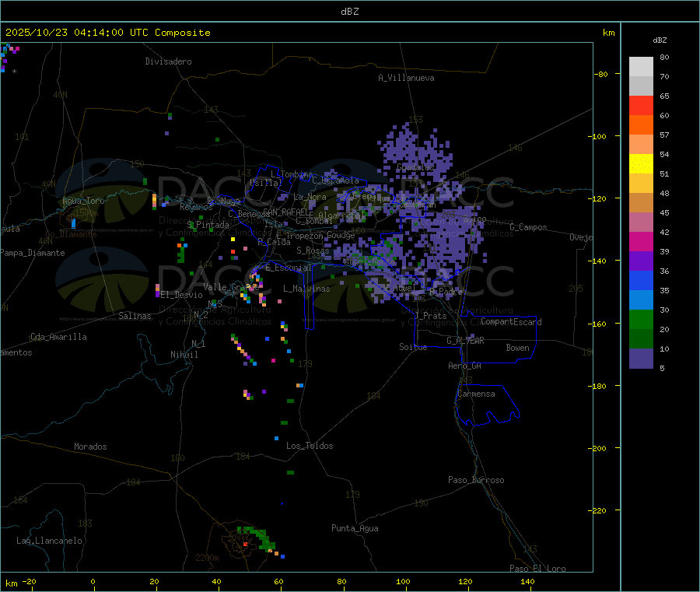Screen dimensions: 700x592
Task: Select the light gray 70-80 dBZ legend band
Action: [641, 67]
